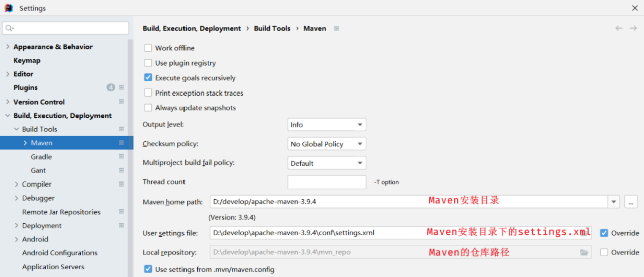Click the forward navigation arrow icon
This screenshot has width=644, height=277.
click(633, 28)
